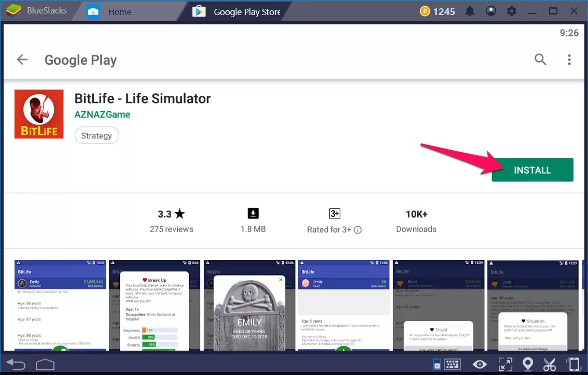Click the BlueStacks logo icon
This screenshot has width=588, height=375.
coord(13,10)
